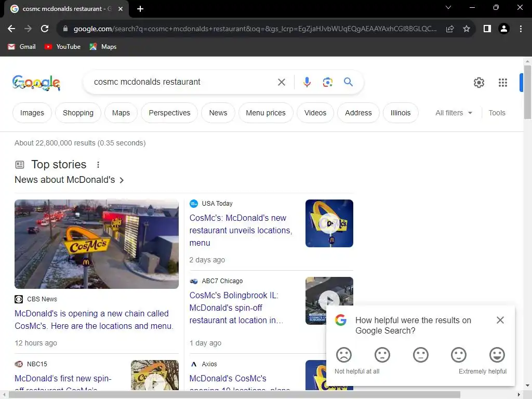Select the slightly smiling face rating
Viewport: 532px width, 399px height.
click(x=459, y=355)
